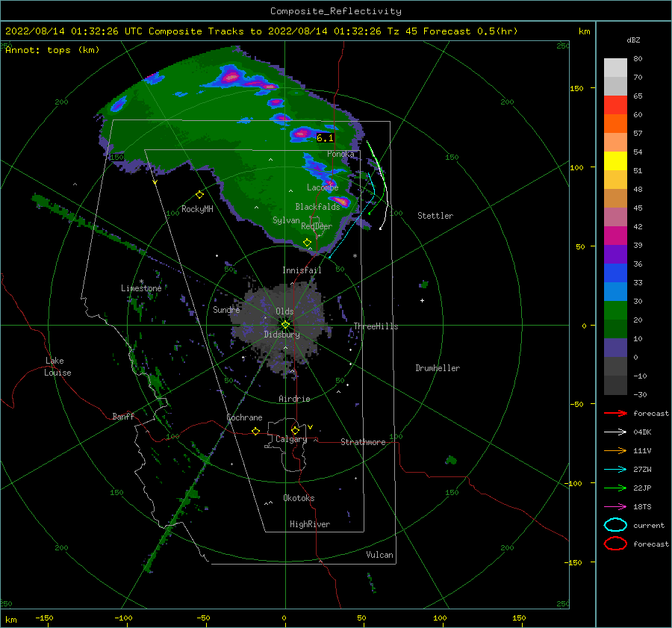Select the magenta 18TS track arrow
This screenshot has height=628, width=672.
coord(615,507)
